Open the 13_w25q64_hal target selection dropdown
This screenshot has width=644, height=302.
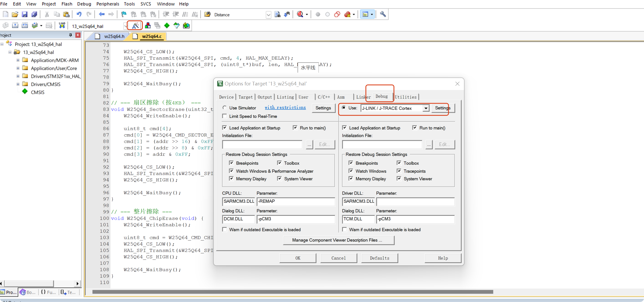125,26
